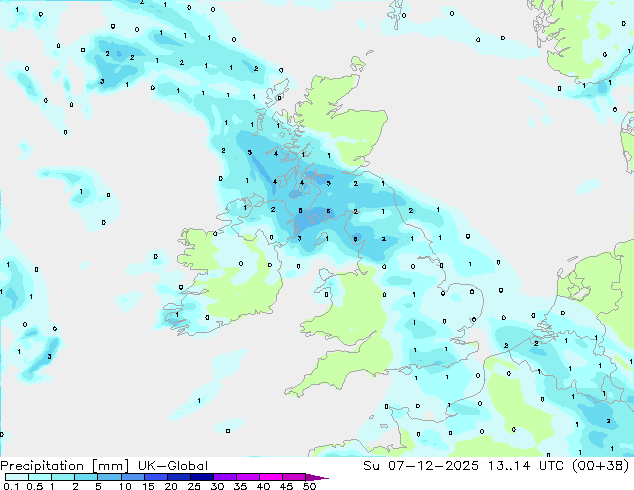
Task: Pick the 15–20 mm legend swatch
Action: 156,477
